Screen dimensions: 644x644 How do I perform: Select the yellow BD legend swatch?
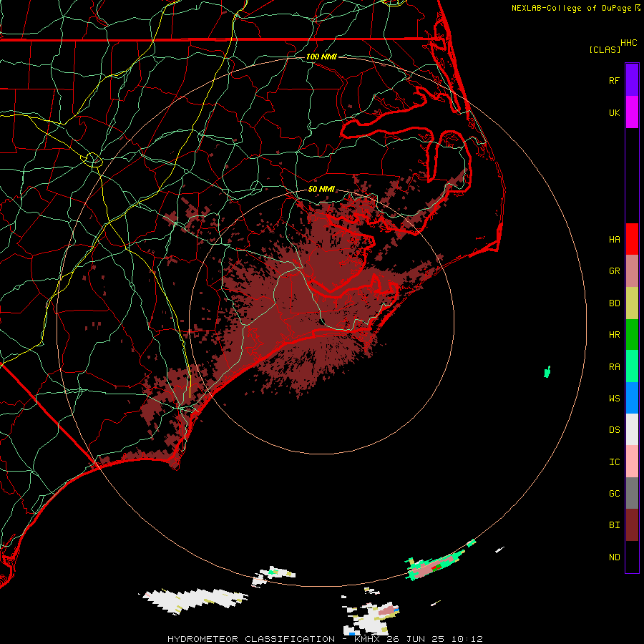pyautogui.click(x=632, y=303)
